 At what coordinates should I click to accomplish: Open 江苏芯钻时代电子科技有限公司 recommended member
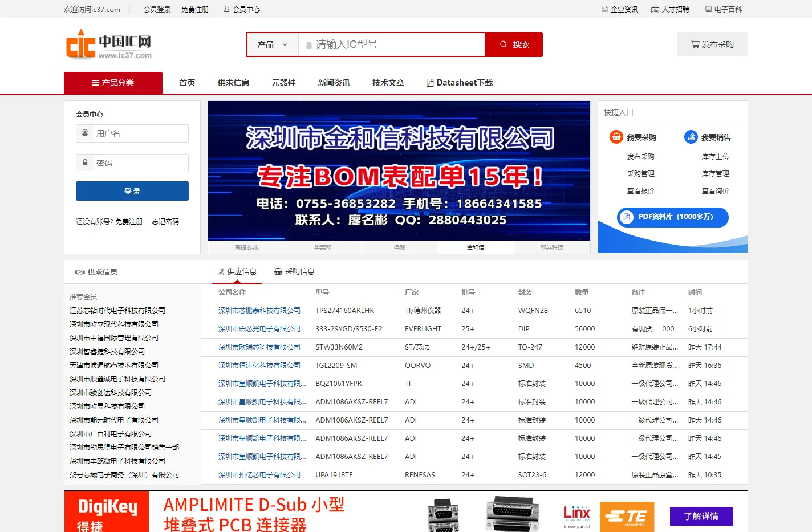[x=117, y=311]
